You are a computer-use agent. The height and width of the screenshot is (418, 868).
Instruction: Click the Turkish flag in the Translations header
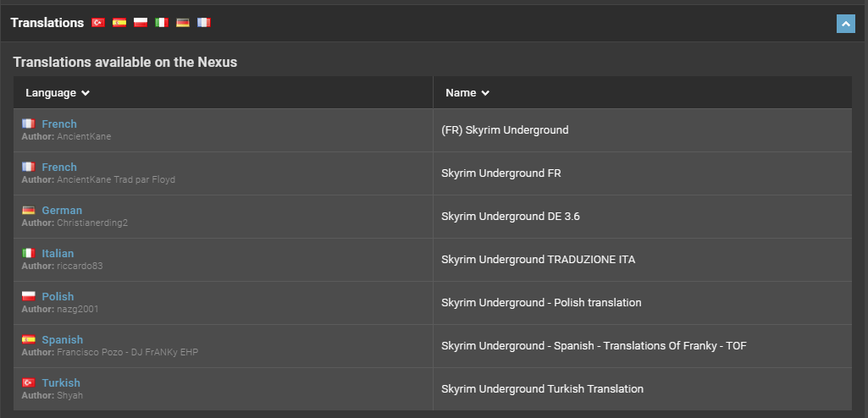point(98,23)
